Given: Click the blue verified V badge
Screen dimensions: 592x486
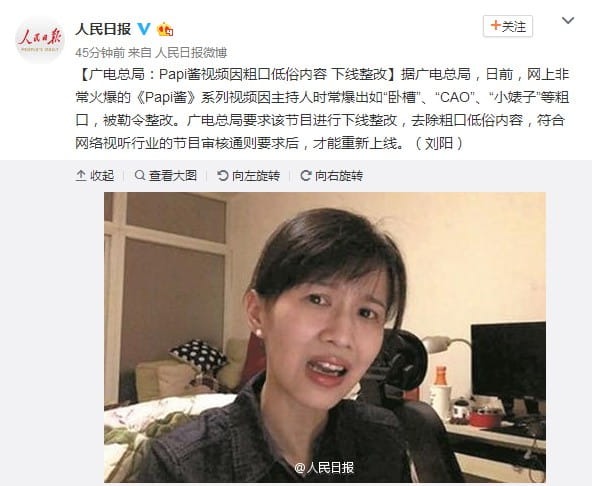Looking at the screenshot, I should click(x=143, y=29).
